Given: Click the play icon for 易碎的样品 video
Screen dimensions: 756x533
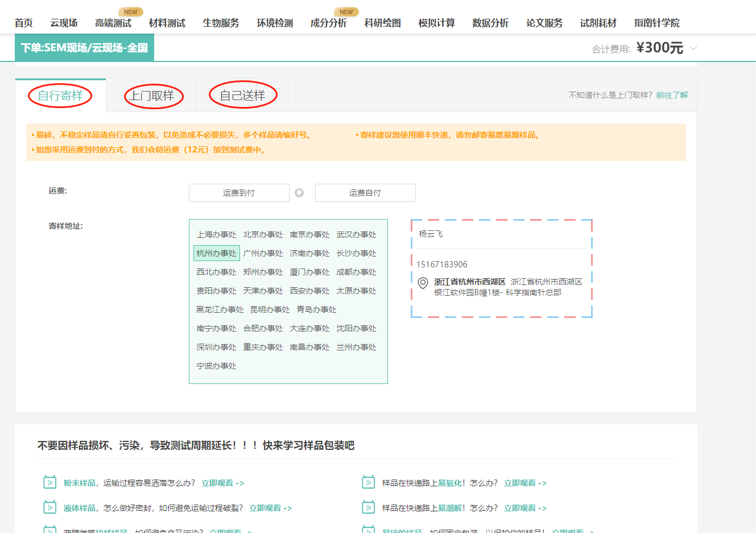Looking at the screenshot, I should click(x=369, y=530).
